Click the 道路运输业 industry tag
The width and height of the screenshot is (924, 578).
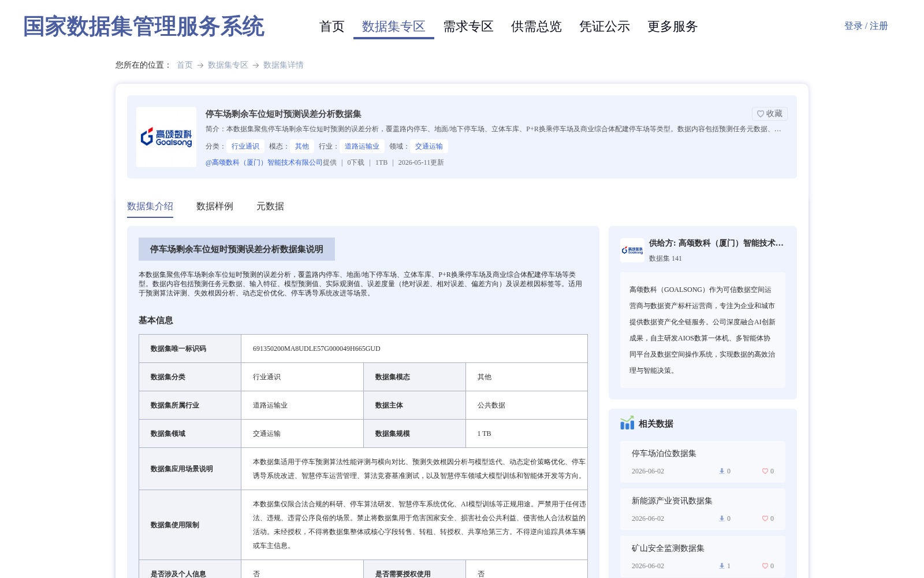(362, 146)
